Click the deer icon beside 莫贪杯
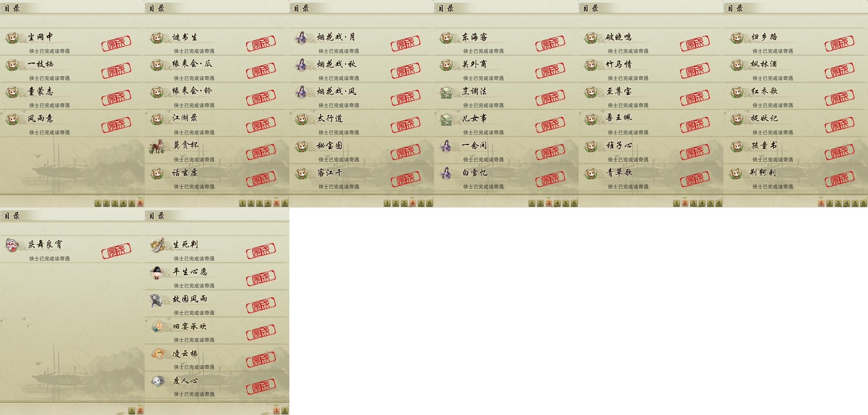Viewport: 868px width, 415px height. tap(157, 146)
